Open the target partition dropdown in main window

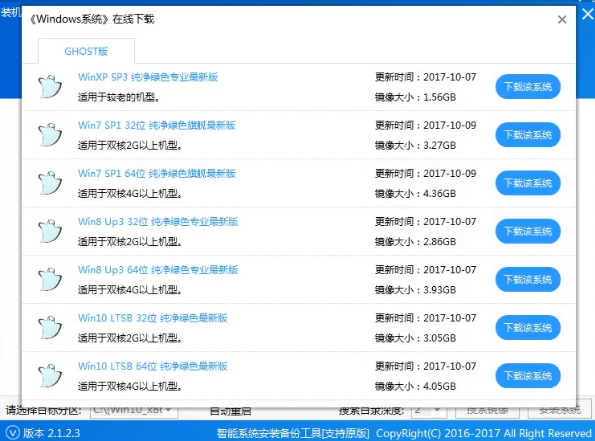[x=134, y=410]
